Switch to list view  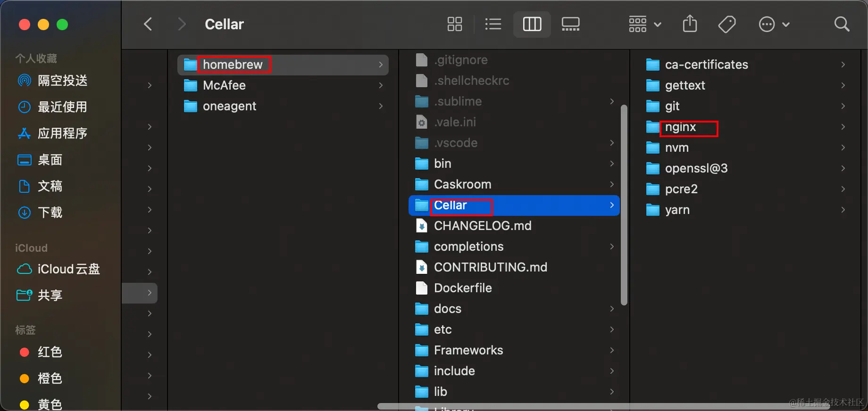click(x=493, y=24)
